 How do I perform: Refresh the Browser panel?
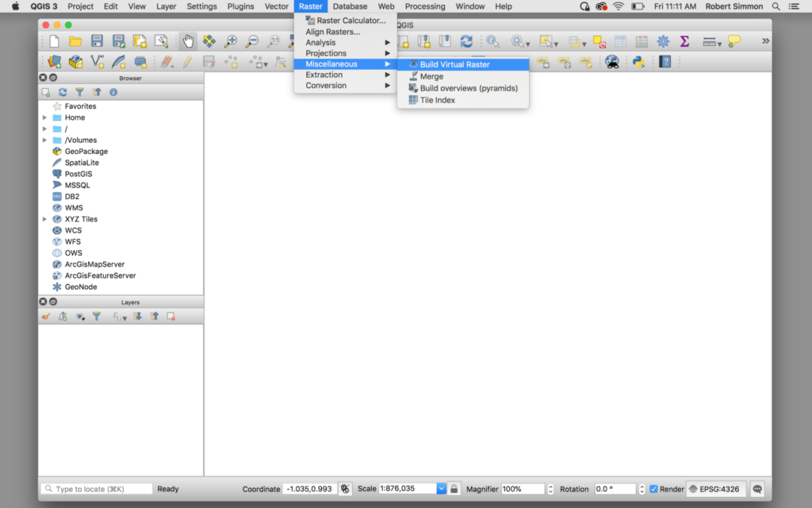(63, 92)
